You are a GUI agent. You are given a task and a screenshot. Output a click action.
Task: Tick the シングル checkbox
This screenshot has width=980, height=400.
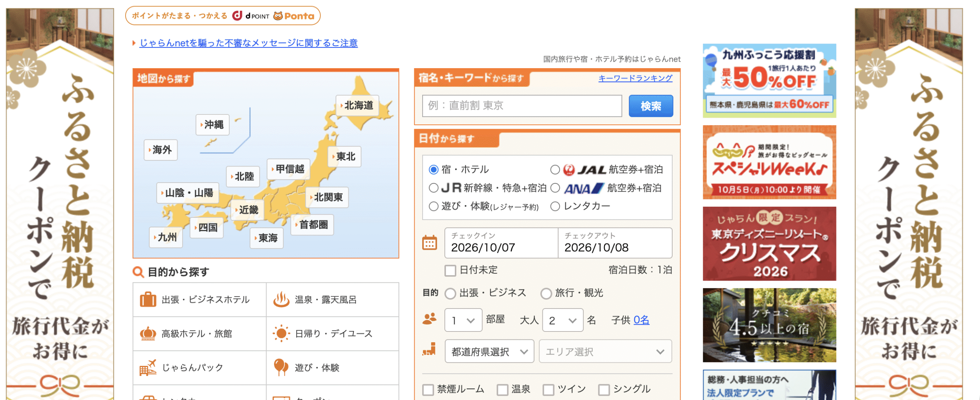604,390
